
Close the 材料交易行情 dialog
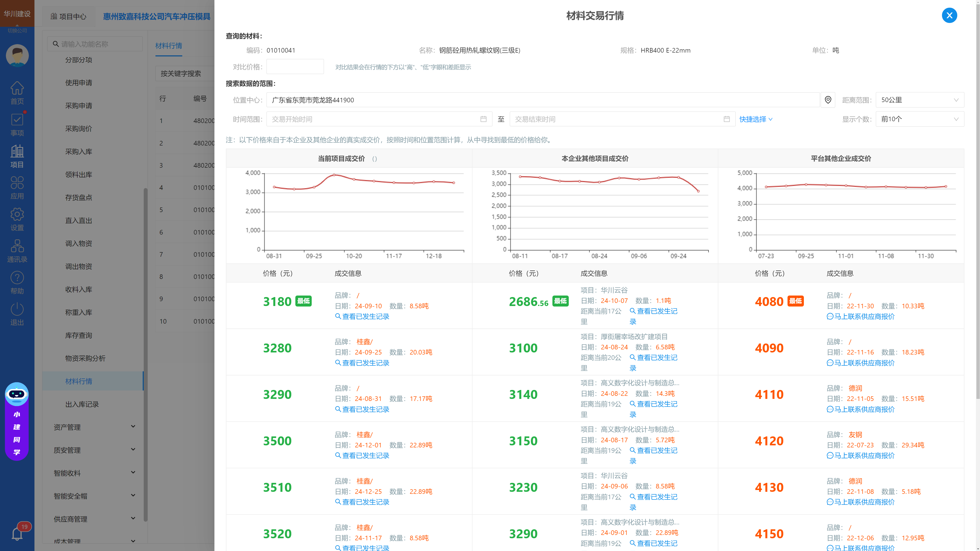(x=949, y=16)
